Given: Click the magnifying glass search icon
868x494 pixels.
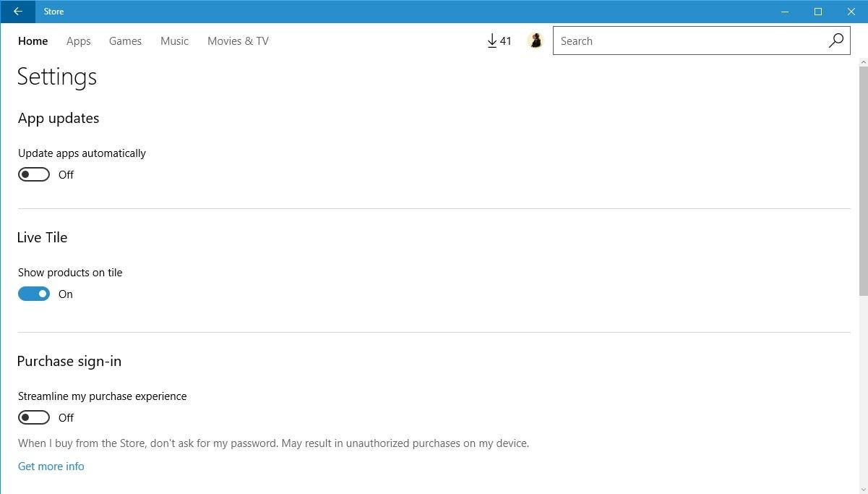Looking at the screenshot, I should (835, 41).
